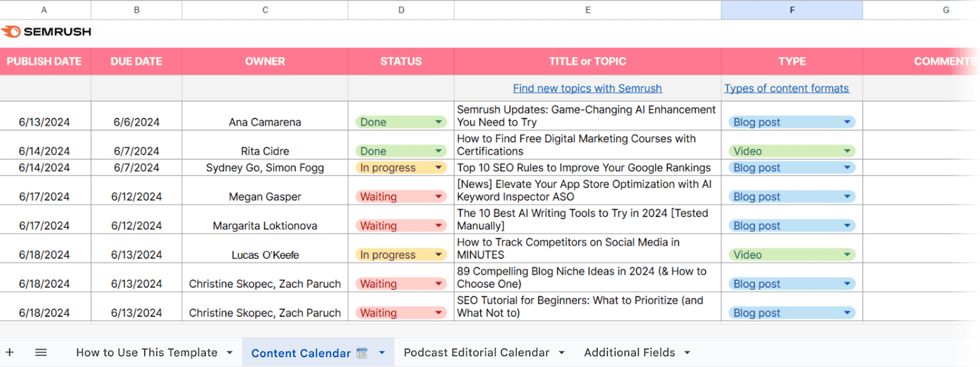Open the all sheets list icon
Screen dimensions: 980x367
tap(41, 352)
